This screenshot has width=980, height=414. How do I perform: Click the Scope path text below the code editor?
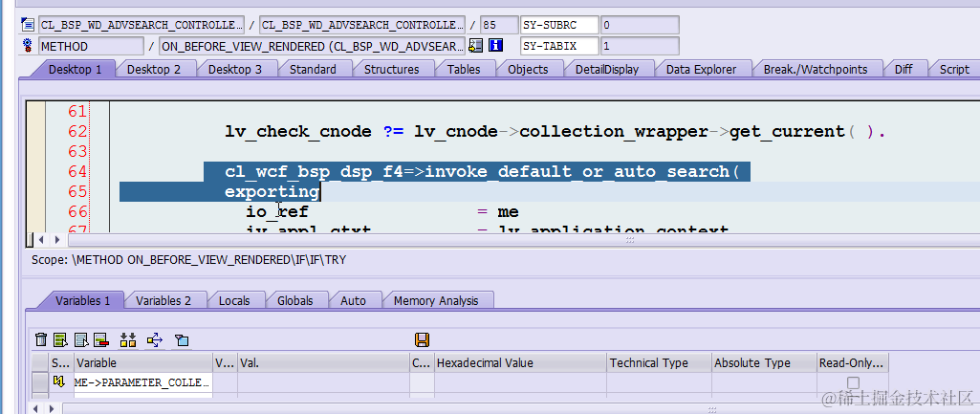point(188,259)
